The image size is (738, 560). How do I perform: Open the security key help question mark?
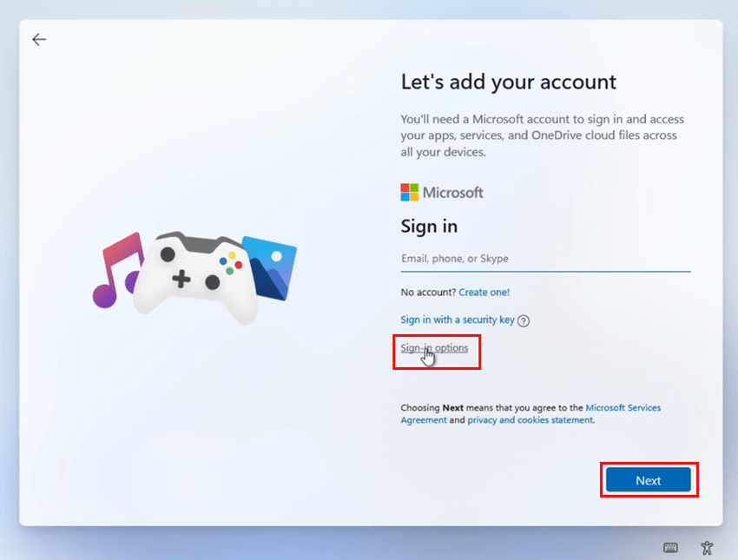click(524, 320)
